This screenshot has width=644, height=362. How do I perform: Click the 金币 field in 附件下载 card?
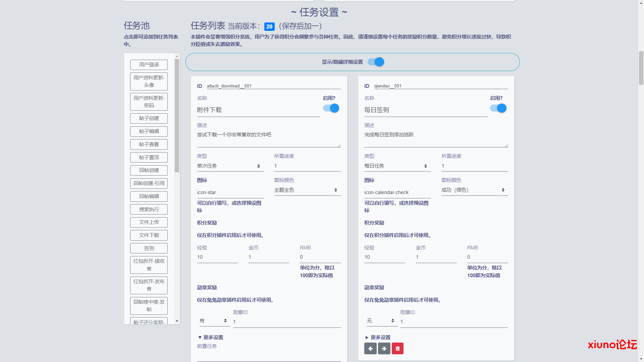[x=269, y=257]
